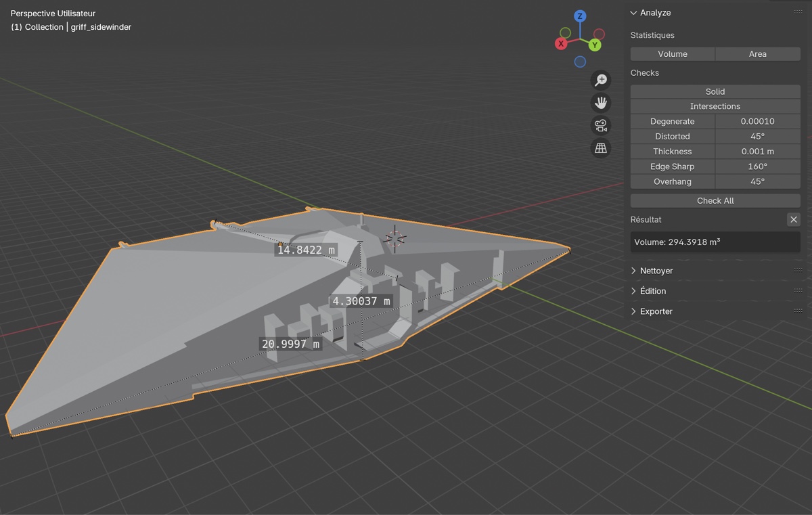Run the Intersections check
Screen dimensions: 812x515
(715, 106)
